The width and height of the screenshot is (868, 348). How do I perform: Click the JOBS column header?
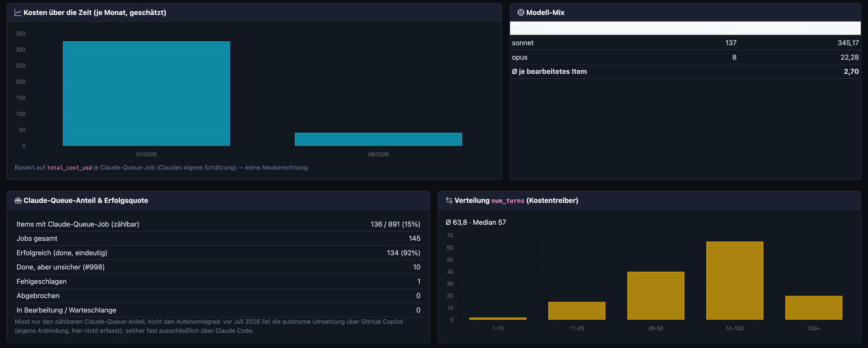coord(727,28)
